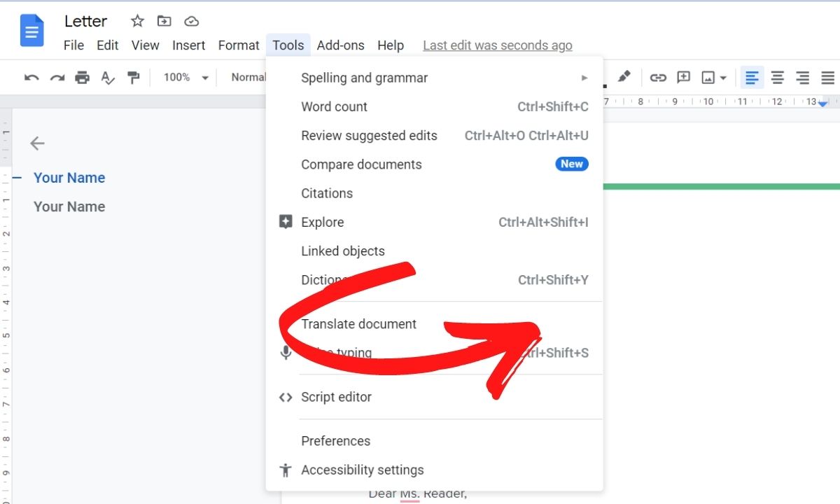Click the print icon in toolbar
Viewport: 840px width, 504px height.
(x=82, y=78)
